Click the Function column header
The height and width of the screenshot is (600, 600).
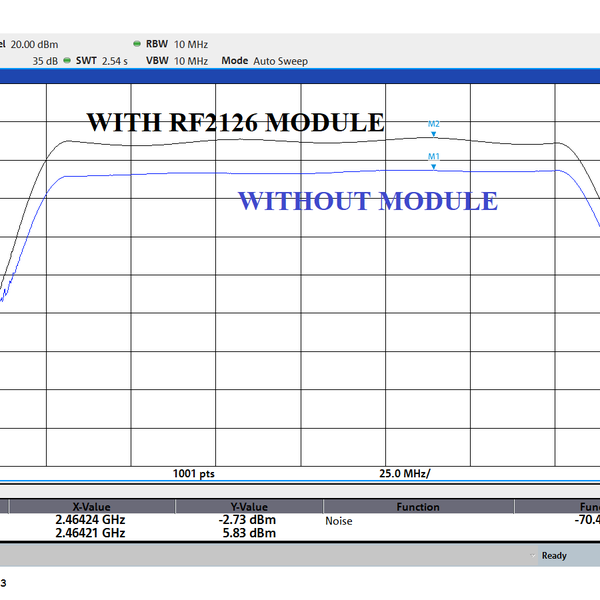click(x=418, y=507)
